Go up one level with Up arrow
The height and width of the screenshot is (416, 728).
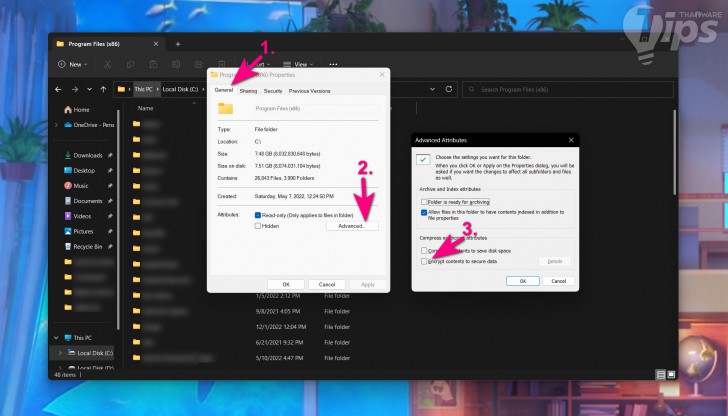point(104,89)
